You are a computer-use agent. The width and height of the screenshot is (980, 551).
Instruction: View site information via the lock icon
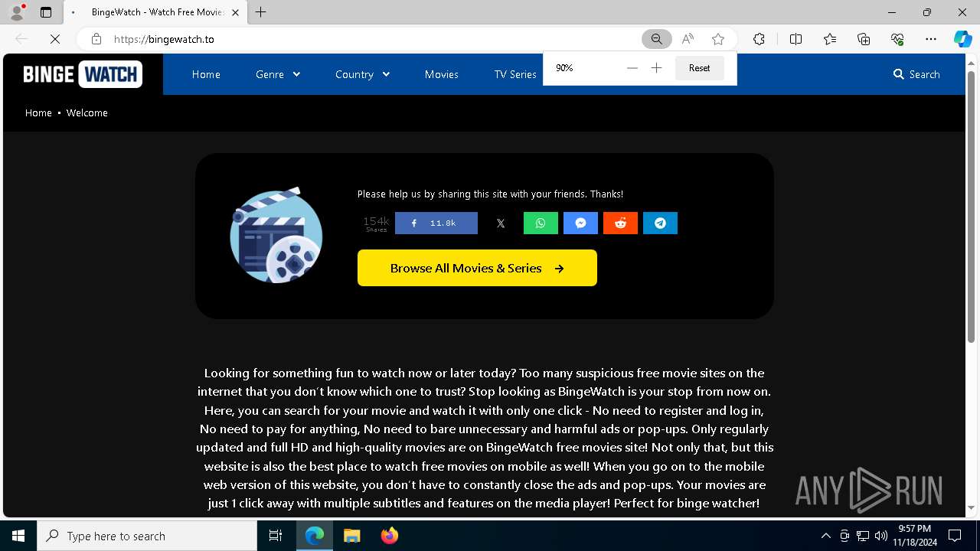coord(96,39)
